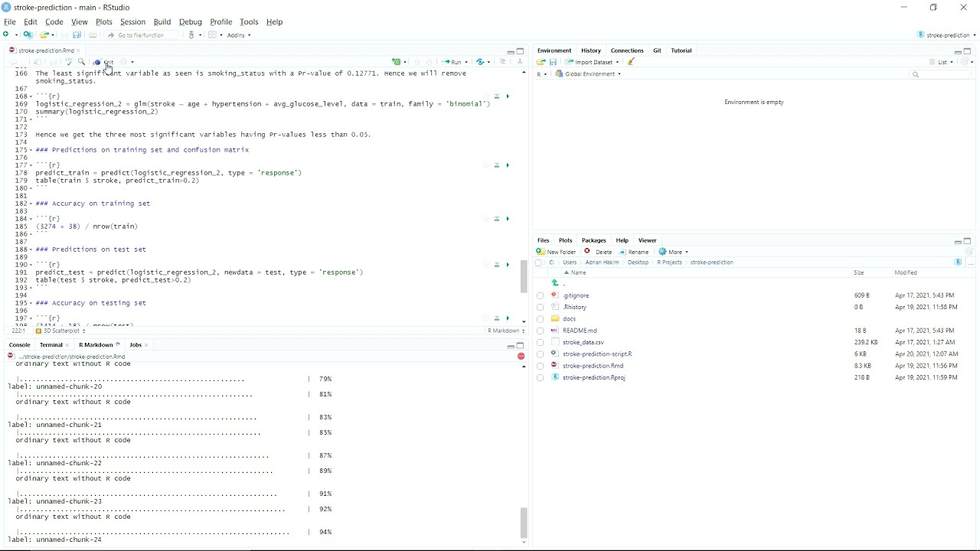Open the Import Dataset dropdown
Viewport: 980px width, 551px height.
click(592, 62)
